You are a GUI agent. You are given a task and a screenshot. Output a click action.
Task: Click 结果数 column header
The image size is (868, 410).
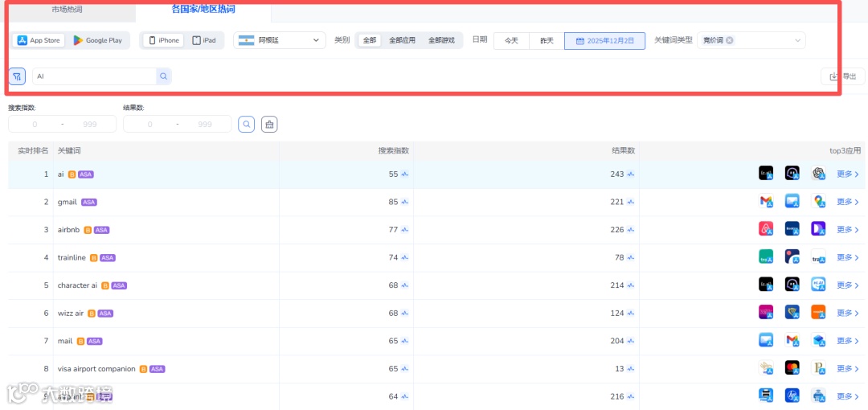point(624,150)
